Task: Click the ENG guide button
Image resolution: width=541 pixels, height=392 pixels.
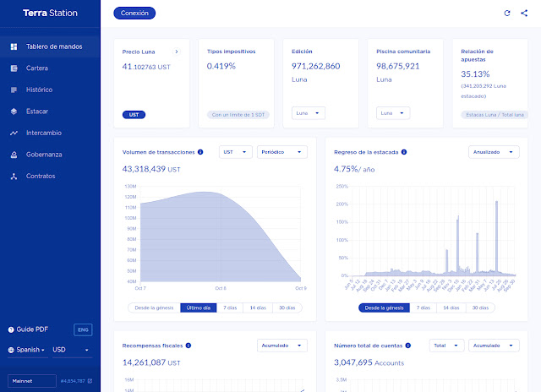Action: (x=83, y=329)
